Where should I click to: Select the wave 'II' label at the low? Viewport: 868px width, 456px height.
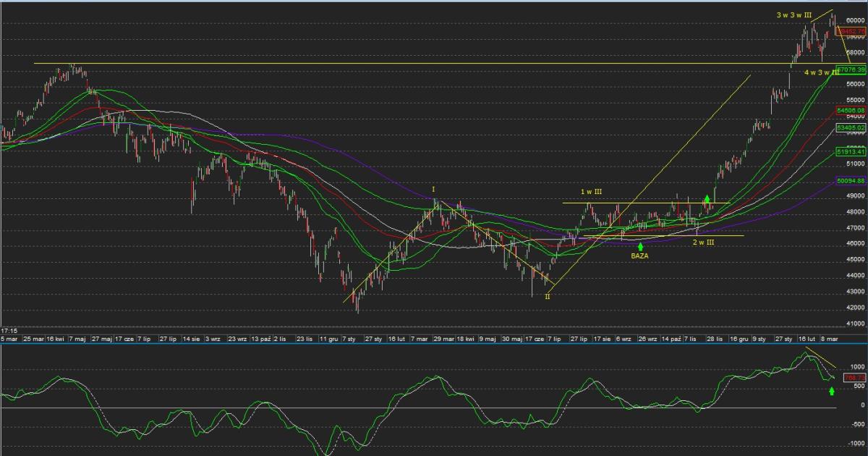point(548,297)
